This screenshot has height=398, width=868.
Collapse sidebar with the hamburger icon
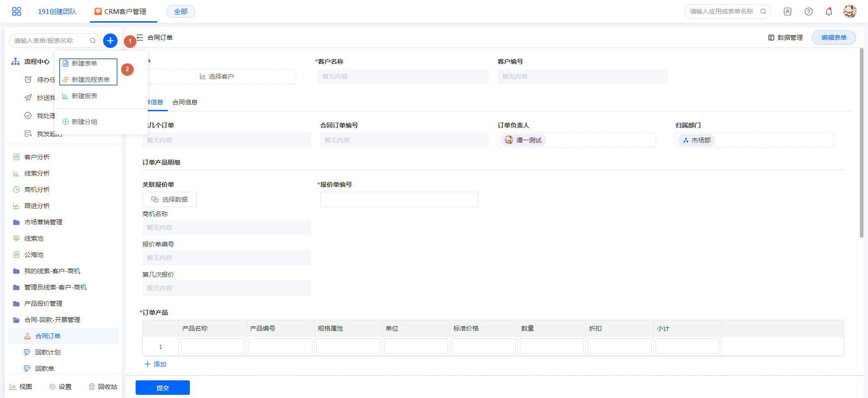coord(140,38)
